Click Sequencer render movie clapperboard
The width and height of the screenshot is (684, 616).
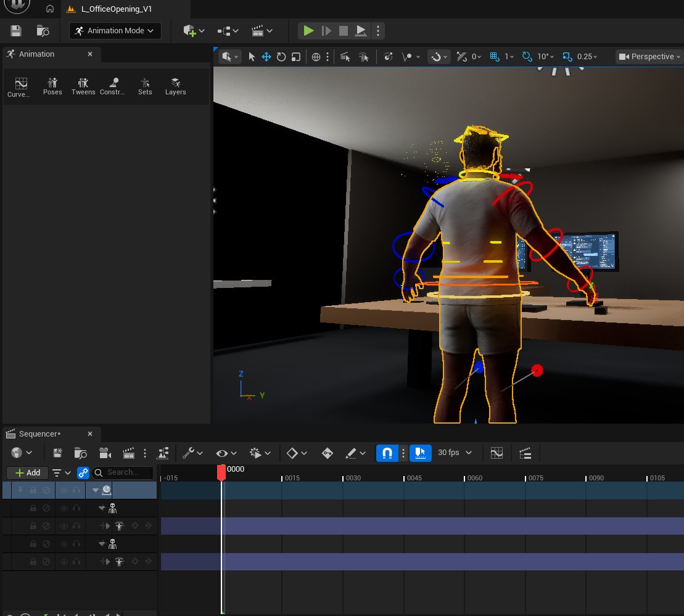[x=129, y=453]
